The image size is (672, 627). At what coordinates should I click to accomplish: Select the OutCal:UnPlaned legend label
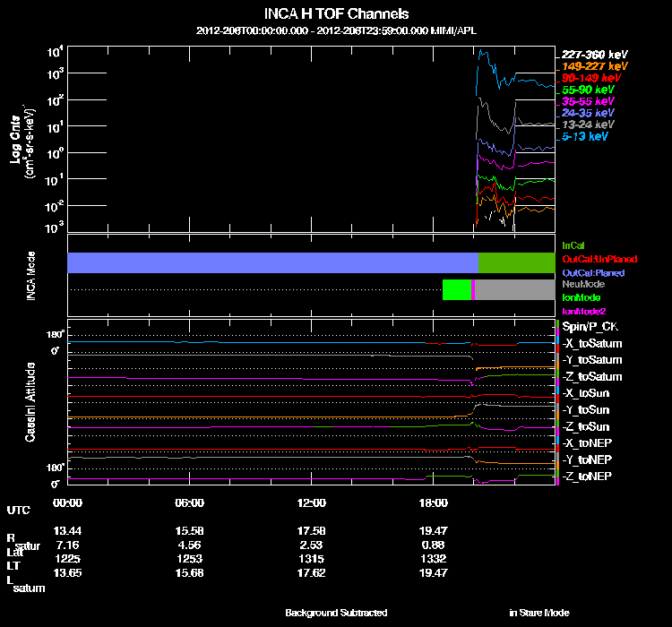(x=593, y=258)
